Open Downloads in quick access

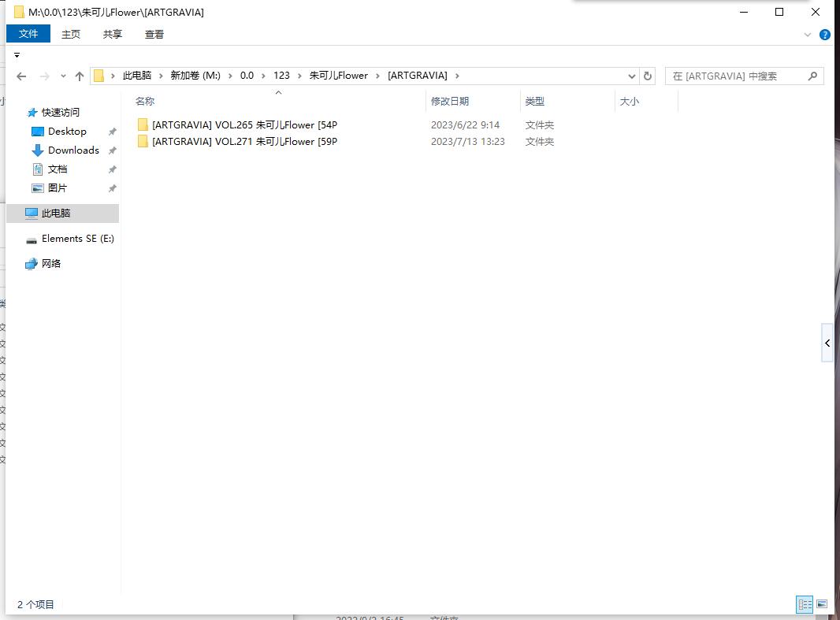[73, 150]
